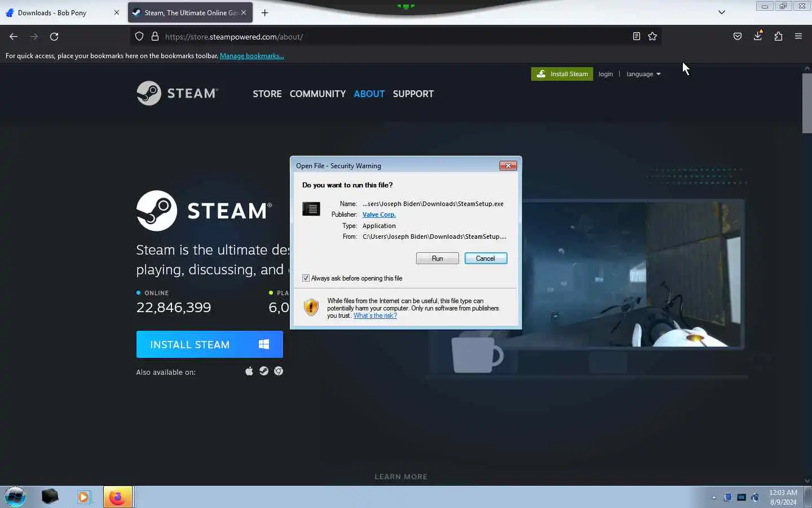Open the language dropdown
Viewport: 812px width, 508px height.
tap(643, 74)
